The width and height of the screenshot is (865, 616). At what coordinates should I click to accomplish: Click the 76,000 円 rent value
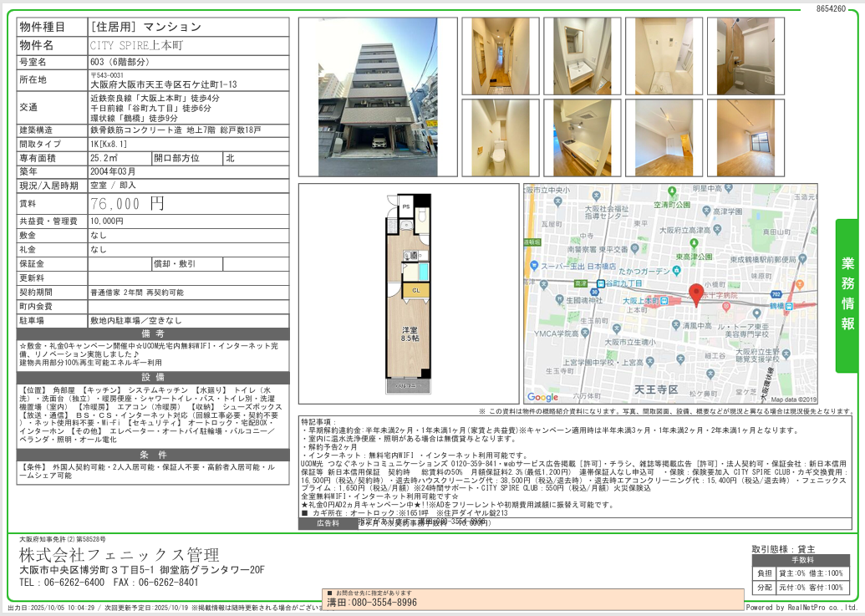tap(127, 203)
